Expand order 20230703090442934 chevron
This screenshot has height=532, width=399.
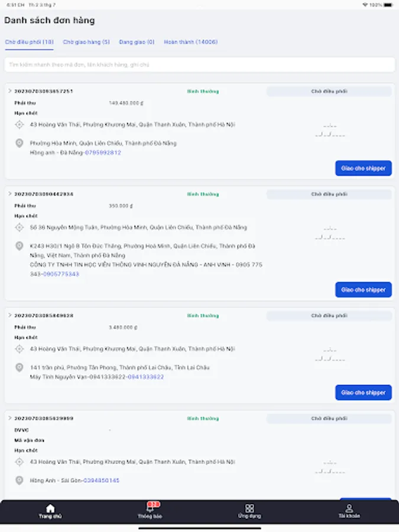[9, 194]
